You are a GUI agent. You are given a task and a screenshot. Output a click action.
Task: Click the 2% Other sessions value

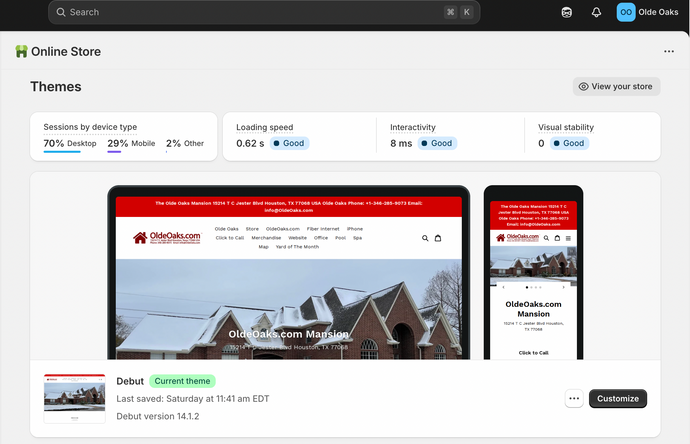(185, 143)
